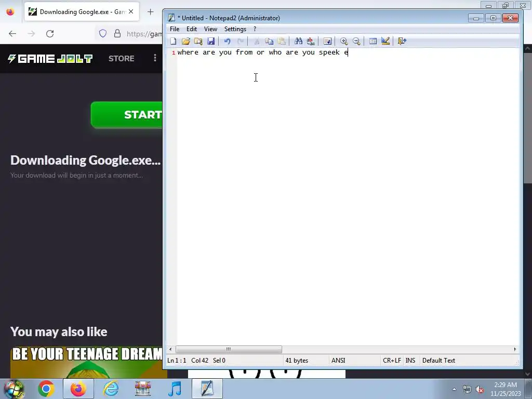
Task: Open the Settings menu in Notepad2
Action: (x=235, y=29)
